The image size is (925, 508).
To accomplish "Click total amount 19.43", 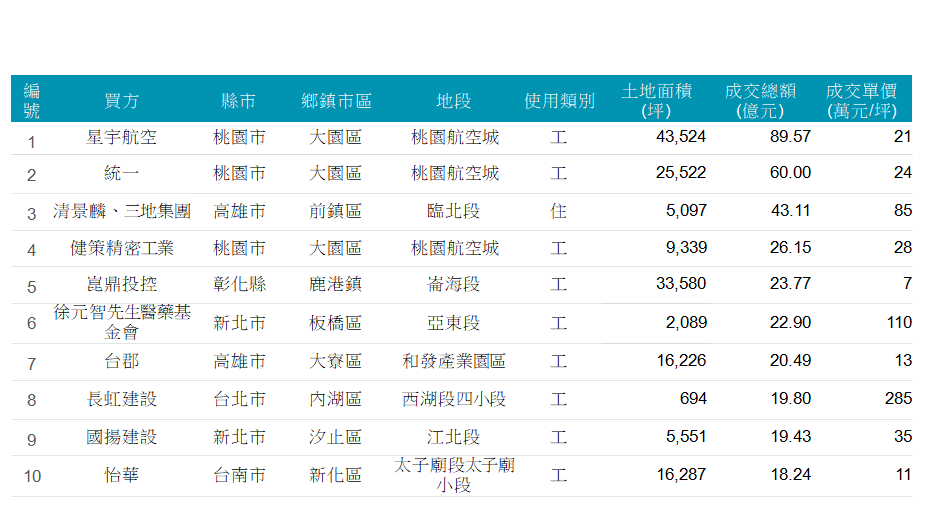I will (x=790, y=437).
